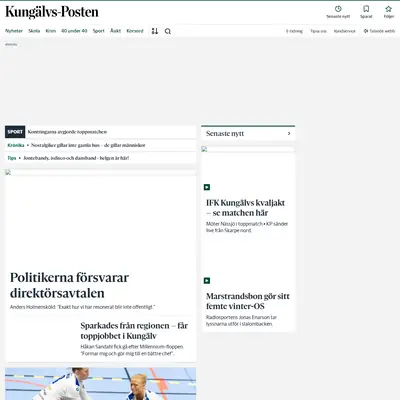Open the Åsikt section

[x=115, y=31]
